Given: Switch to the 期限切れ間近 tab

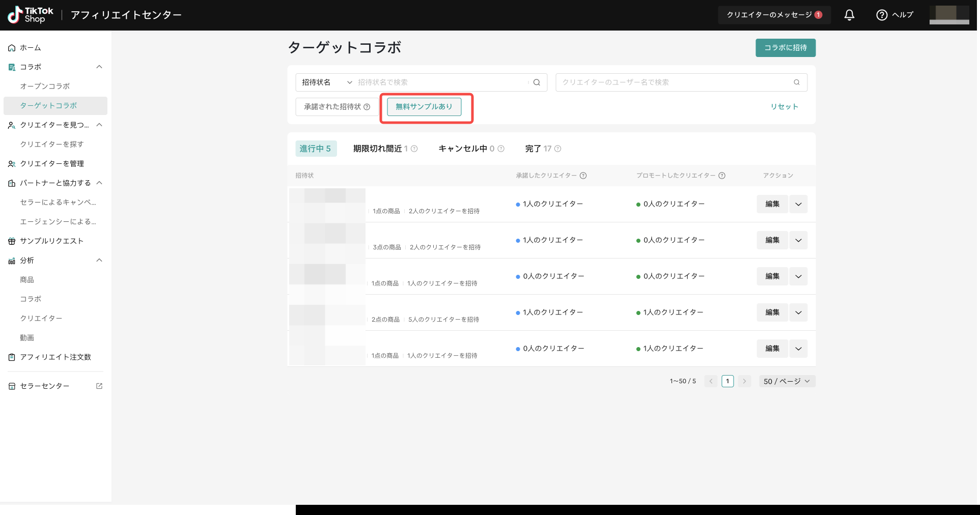Looking at the screenshot, I should click(x=380, y=149).
